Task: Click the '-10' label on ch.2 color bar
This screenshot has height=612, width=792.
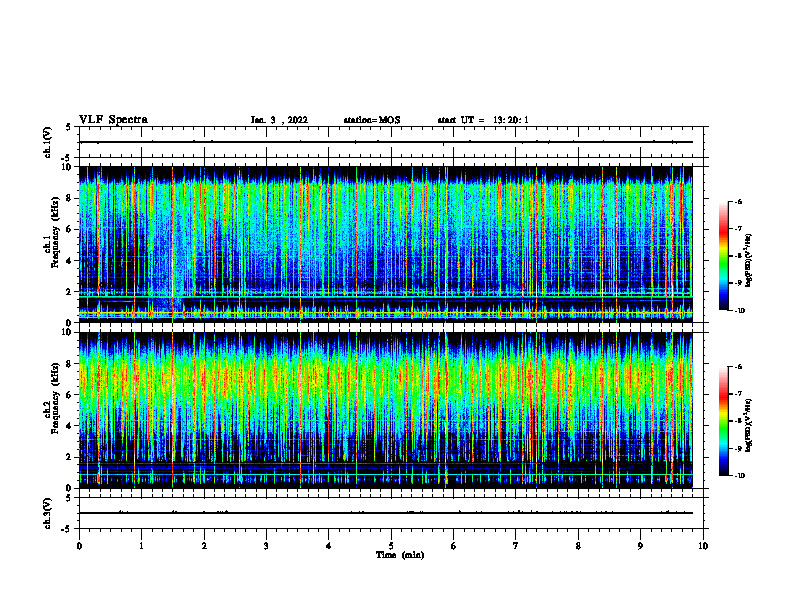Action: [739, 476]
